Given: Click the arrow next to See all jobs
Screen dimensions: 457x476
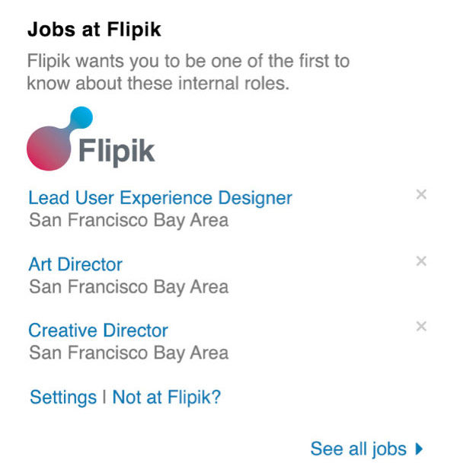Looking at the screenshot, I should click(419, 449).
